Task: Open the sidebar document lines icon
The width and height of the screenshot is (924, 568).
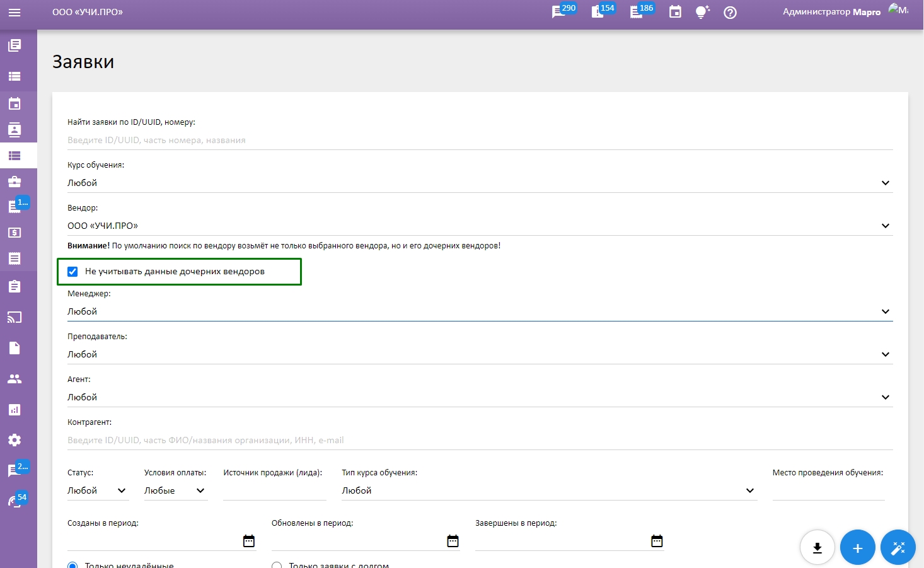Action: click(x=14, y=258)
